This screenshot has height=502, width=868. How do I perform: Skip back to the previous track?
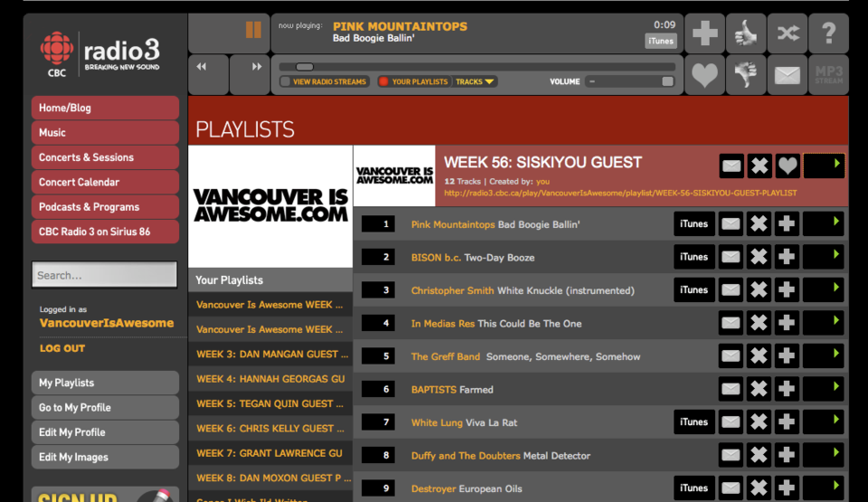[202, 67]
